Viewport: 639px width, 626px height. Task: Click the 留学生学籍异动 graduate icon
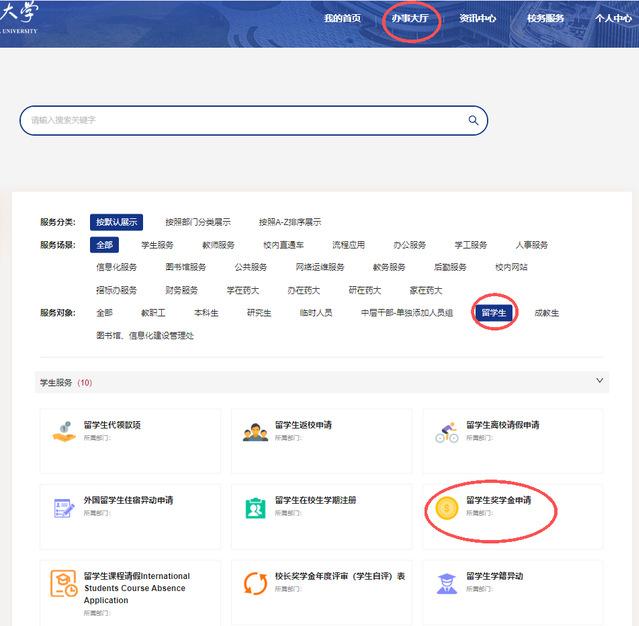[446, 583]
